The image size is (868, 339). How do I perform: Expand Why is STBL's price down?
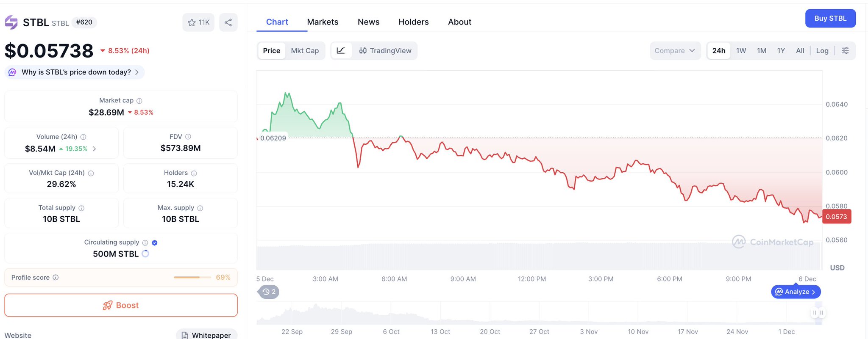point(136,72)
